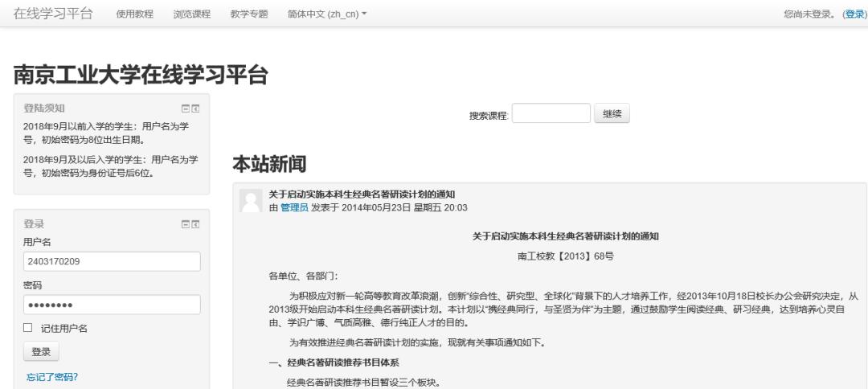Viewport: 868px width, 389px height.
Task: Click the text 南工校教【2013】68号
Action: coord(565,256)
